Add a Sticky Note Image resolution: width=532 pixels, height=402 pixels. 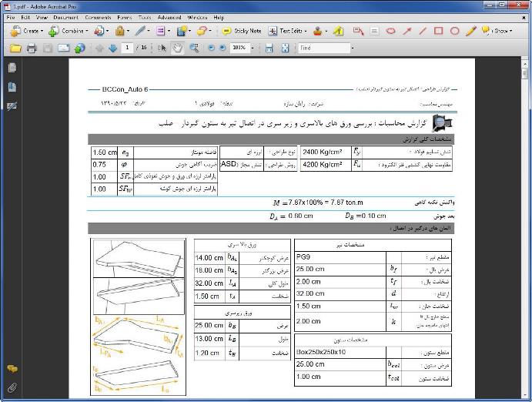241,31
